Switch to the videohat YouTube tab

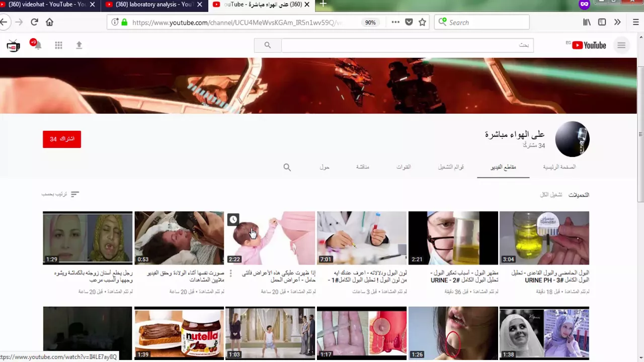(48, 5)
